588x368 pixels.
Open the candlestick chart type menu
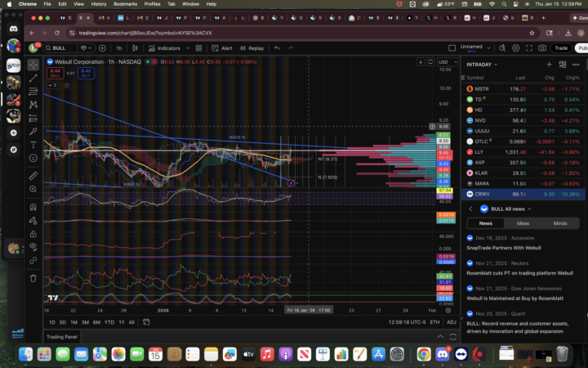(x=135, y=48)
